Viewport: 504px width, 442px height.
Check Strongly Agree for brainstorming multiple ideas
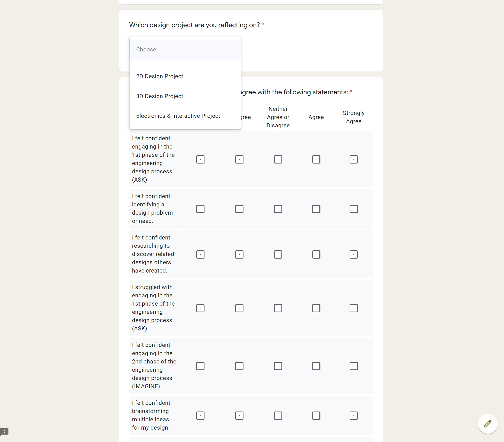353,416
